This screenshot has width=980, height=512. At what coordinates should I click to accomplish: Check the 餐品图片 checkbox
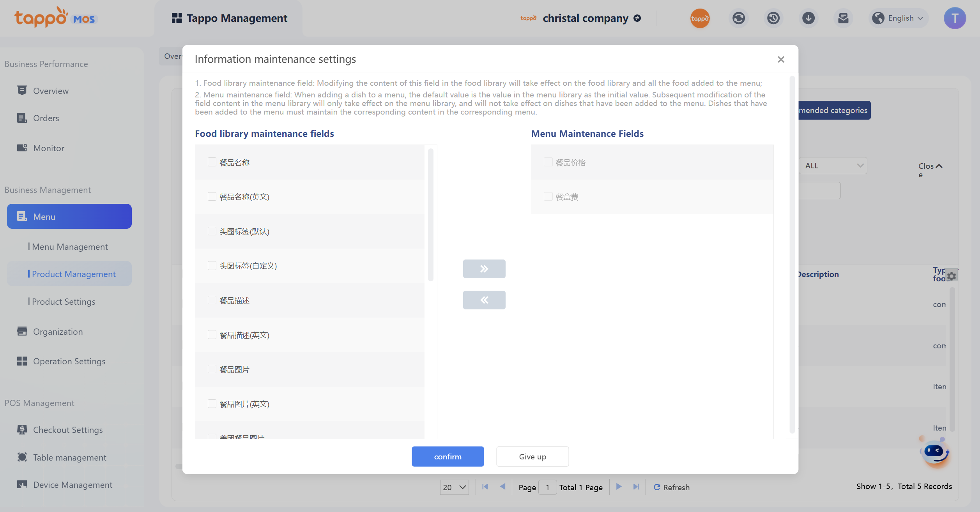pos(212,369)
